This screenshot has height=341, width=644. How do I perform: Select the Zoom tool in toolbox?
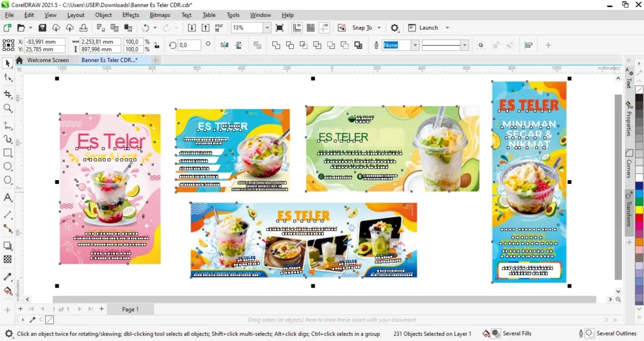pos(8,108)
